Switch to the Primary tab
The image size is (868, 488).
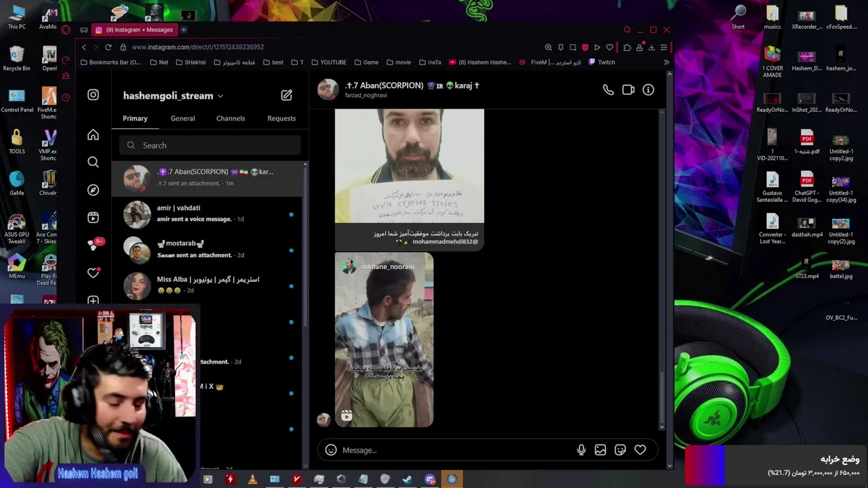(135, 119)
